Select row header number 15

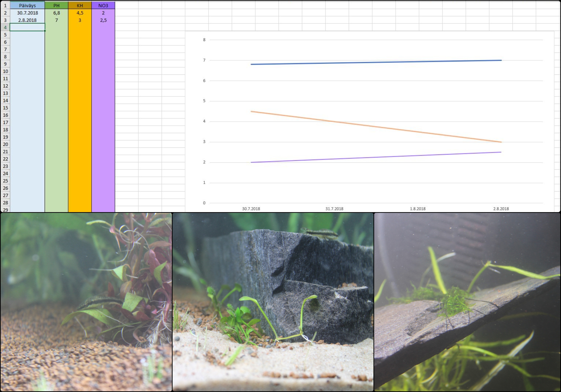(5, 108)
